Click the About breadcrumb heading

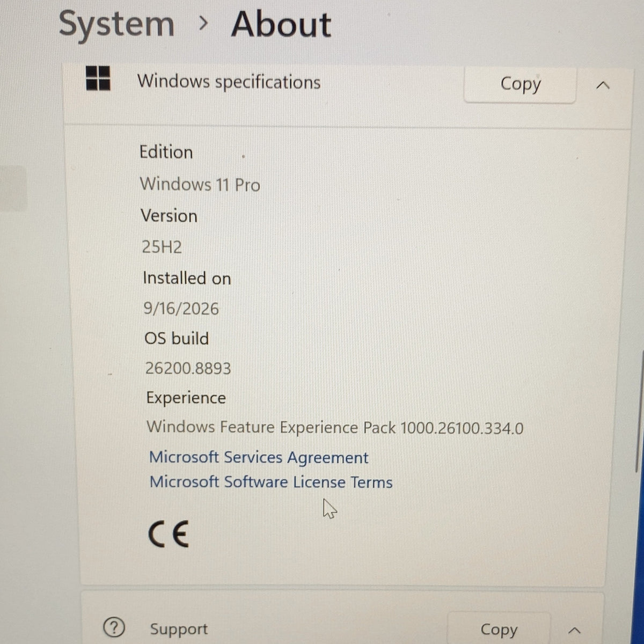coord(281,25)
